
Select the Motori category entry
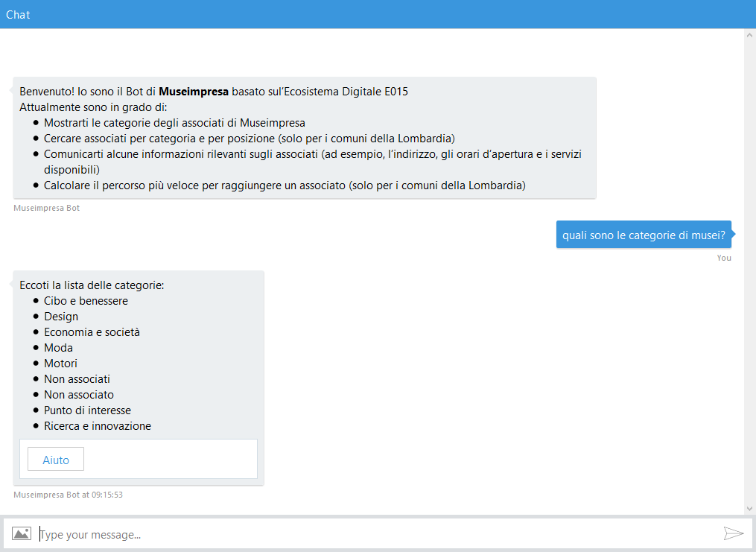click(x=60, y=364)
